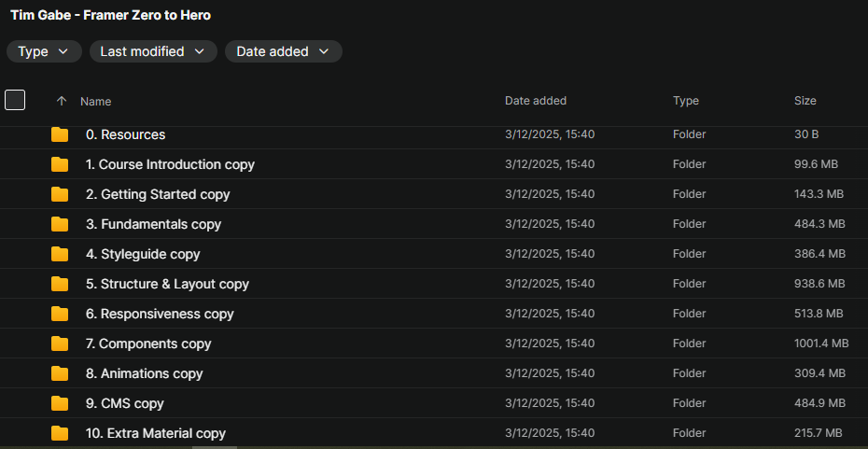Screen dimensions: 868x449
Task: Open the 6. Responsiveness copy folder
Action: pos(160,314)
